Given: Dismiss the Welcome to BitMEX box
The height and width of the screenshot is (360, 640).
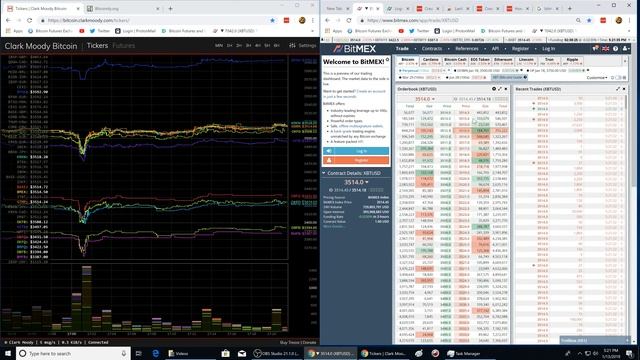Looking at the screenshot, I should [387, 60].
